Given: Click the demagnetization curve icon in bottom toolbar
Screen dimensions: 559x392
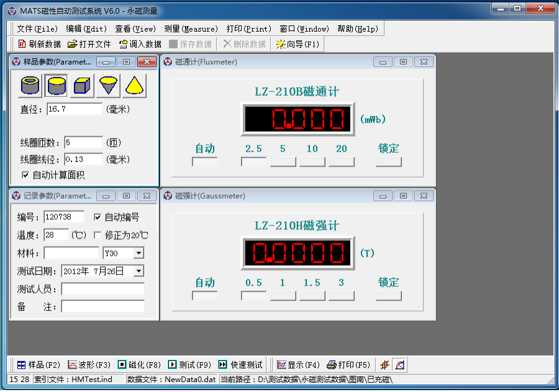Looking at the screenshot, I should pos(399,365).
